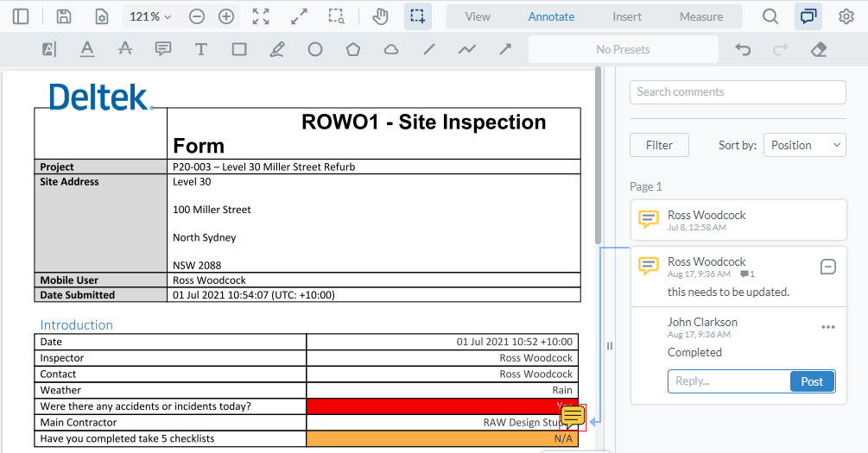Click the yellow sticky note on document

click(x=573, y=417)
